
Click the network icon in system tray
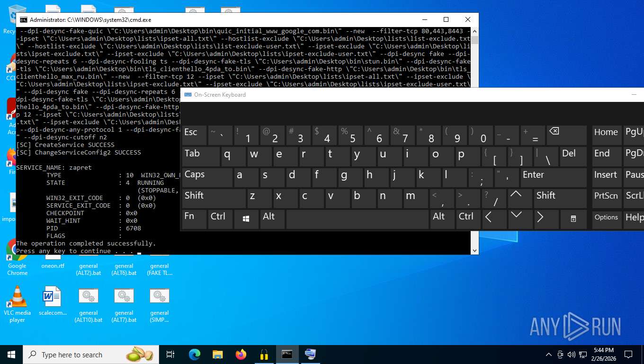583,355
